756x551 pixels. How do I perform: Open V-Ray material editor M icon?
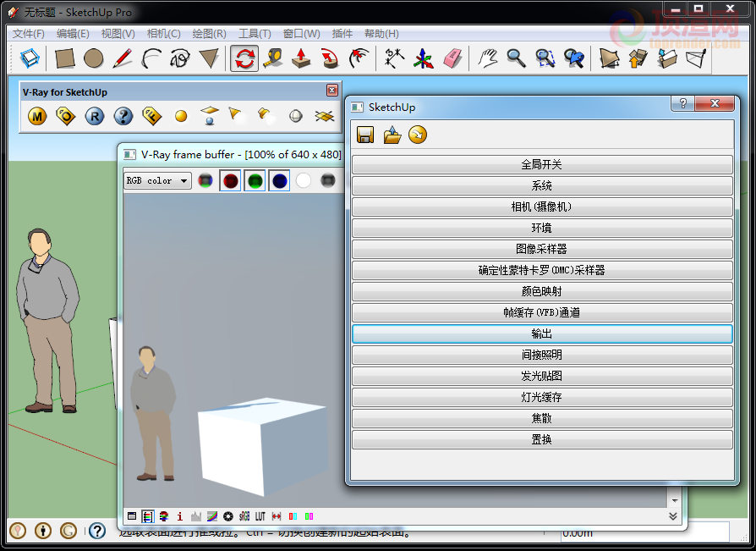[x=37, y=116]
